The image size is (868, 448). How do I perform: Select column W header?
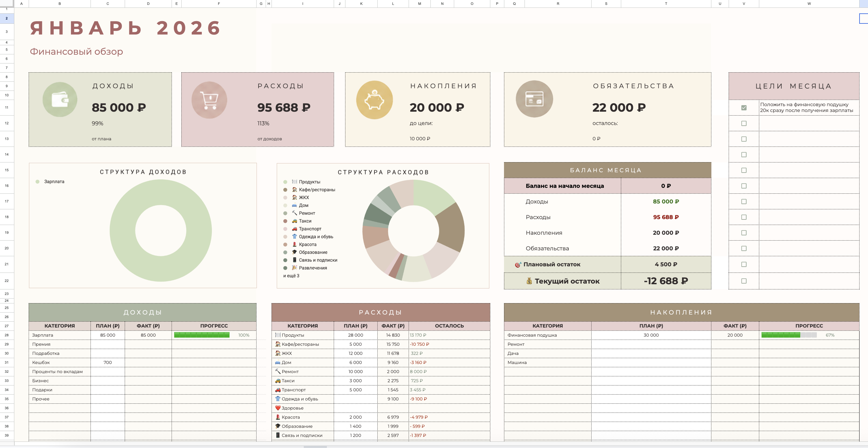click(809, 4)
